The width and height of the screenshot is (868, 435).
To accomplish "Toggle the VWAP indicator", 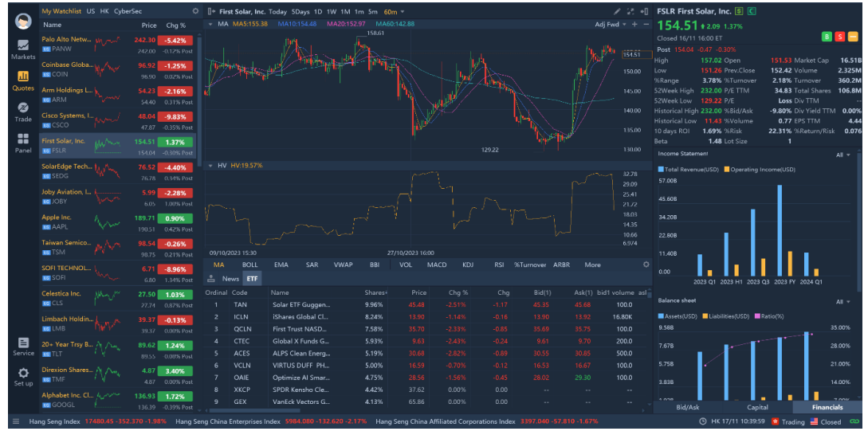I will [x=344, y=265].
